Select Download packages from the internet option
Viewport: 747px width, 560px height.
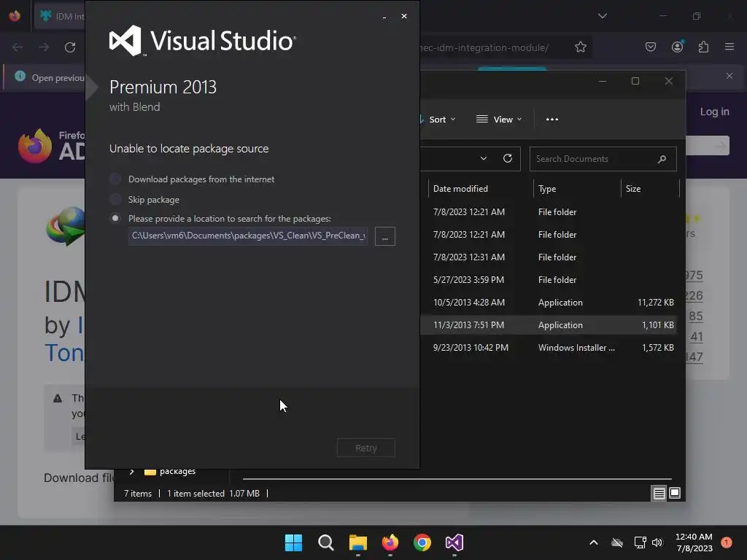coord(115,179)
